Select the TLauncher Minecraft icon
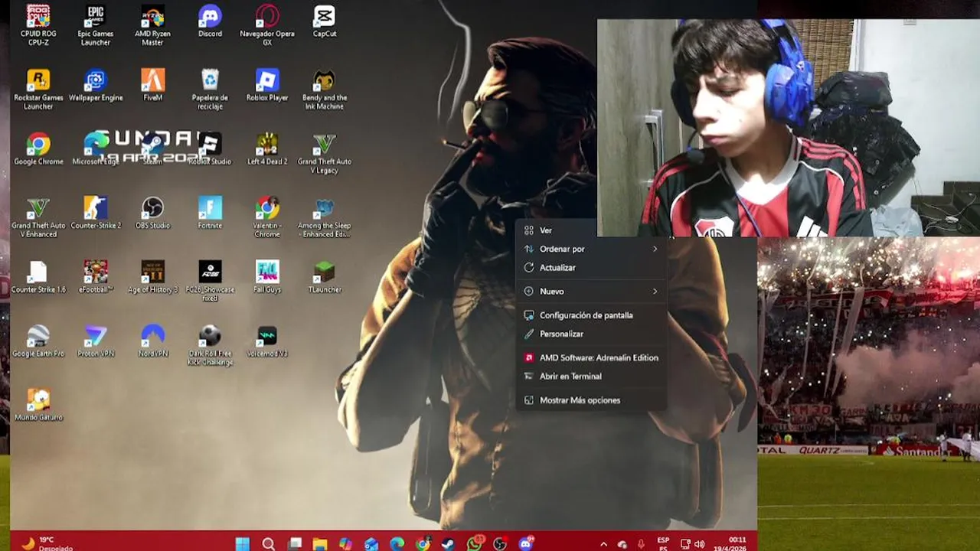Screen dimensions: 980x551 tap(325, 277)
